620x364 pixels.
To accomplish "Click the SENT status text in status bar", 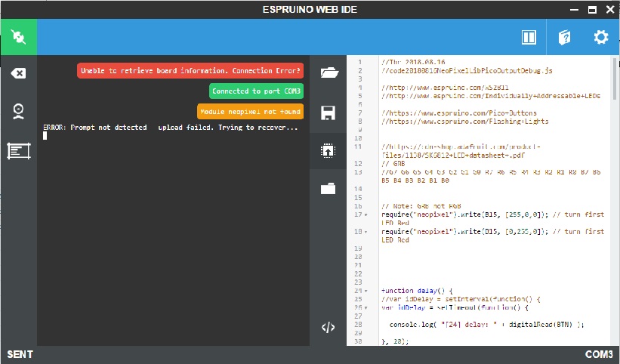I will point(20,354).
